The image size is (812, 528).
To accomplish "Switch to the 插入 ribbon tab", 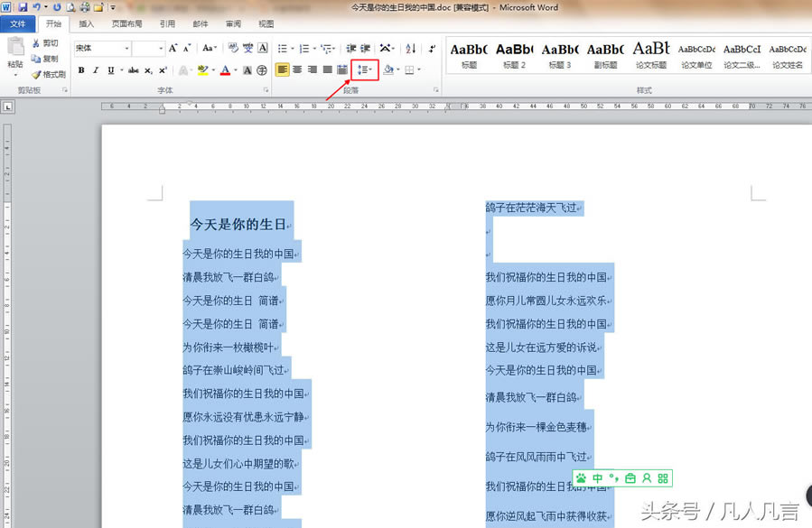I will 86,24.
